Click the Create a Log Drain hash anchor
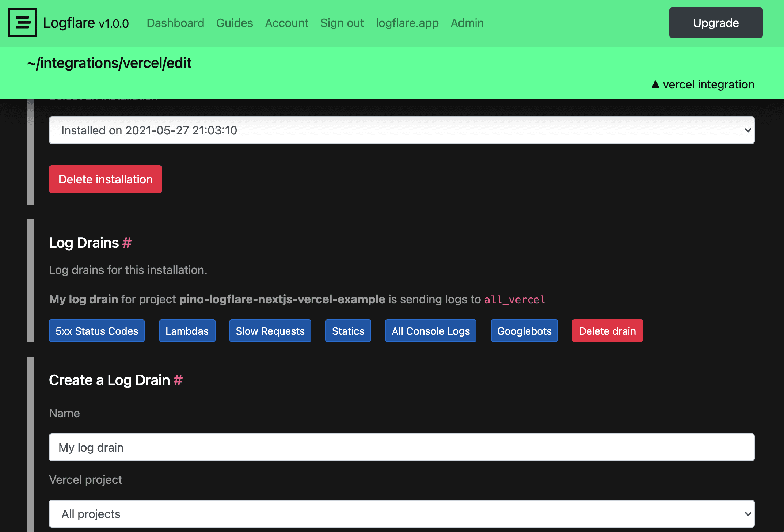Image resolution: width=784 pixels, height=532 pixels. pyautogui.click(x=178, y=380)
